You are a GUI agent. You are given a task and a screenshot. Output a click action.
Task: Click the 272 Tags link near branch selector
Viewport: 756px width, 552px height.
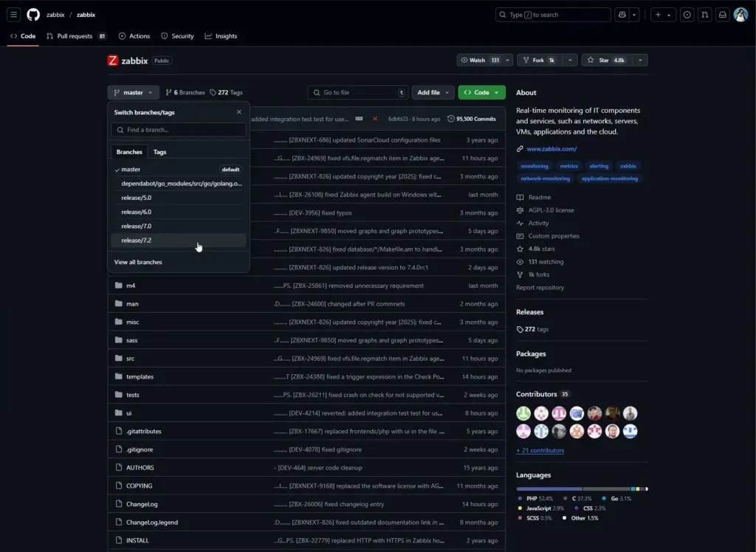coord(226,92)
